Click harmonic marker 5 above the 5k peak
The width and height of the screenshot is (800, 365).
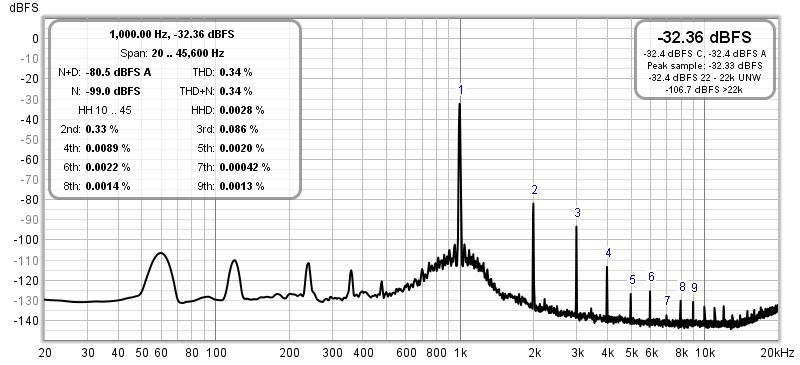click(632, 280)
